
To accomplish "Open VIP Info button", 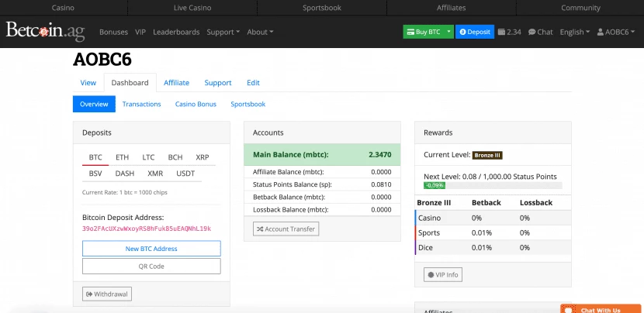I will click(x=443, y=274).
